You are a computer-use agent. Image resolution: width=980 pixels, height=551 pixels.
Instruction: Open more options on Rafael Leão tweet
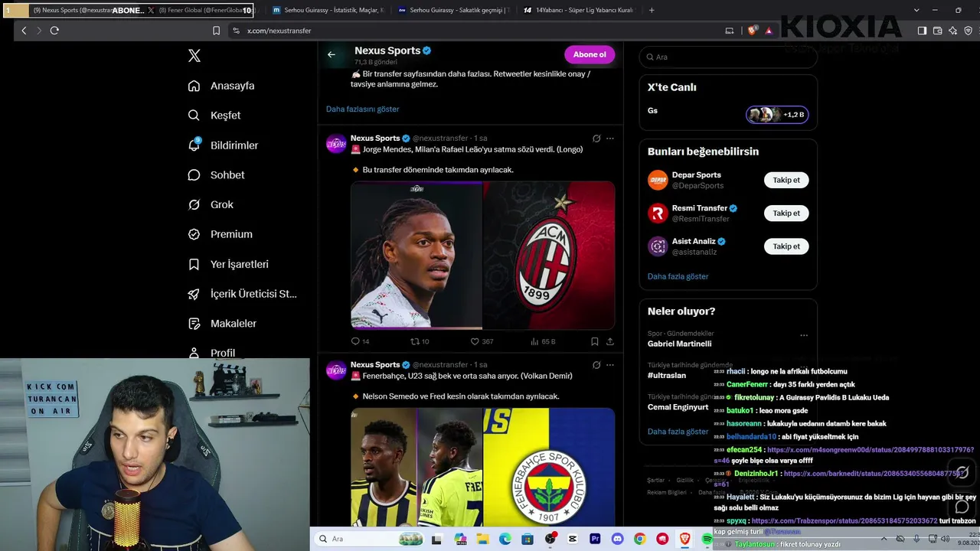point(610,139)
